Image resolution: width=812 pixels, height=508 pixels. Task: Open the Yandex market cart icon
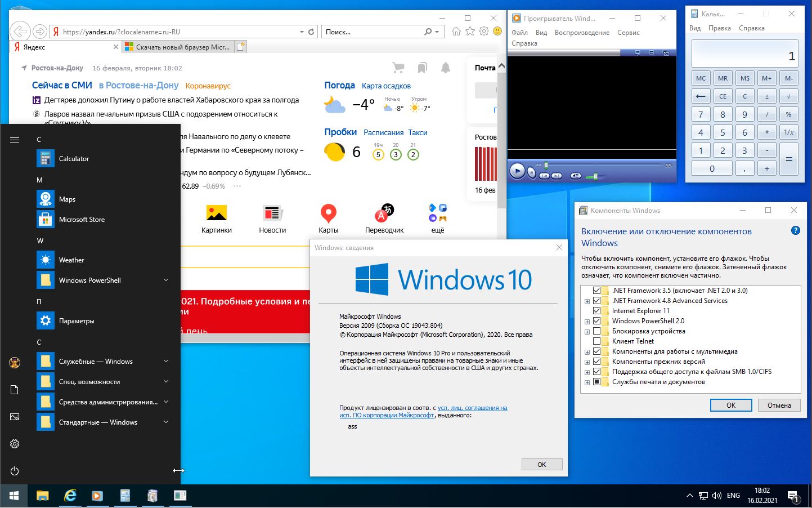[x=398, y=68]
